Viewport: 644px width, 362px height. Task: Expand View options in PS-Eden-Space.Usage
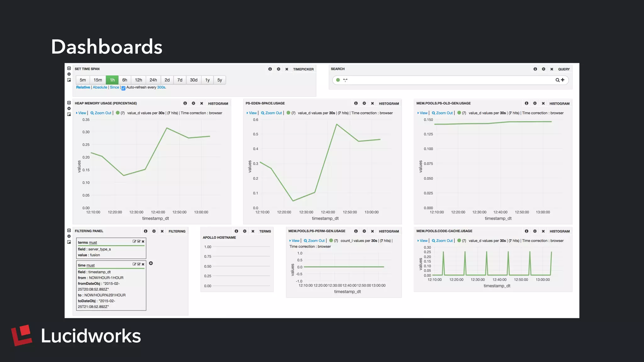click(x=252, y=113)
